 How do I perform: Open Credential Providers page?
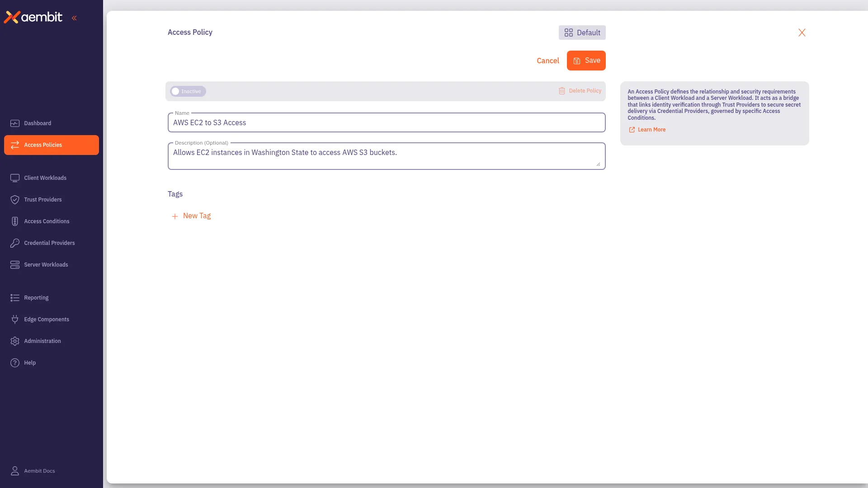click(52, 243)
